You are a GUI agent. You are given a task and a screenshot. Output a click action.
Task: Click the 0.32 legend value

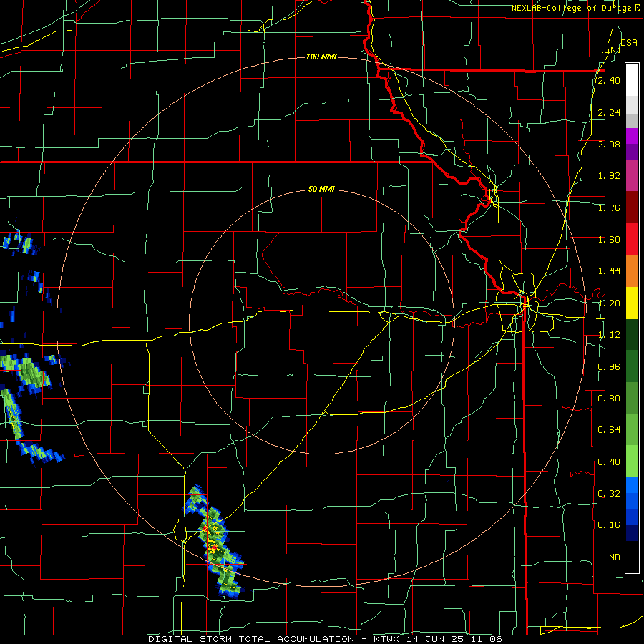[609, 494]
